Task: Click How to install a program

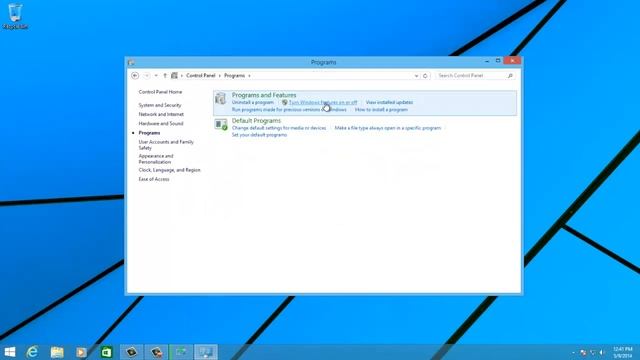Action: click(381, 110)
